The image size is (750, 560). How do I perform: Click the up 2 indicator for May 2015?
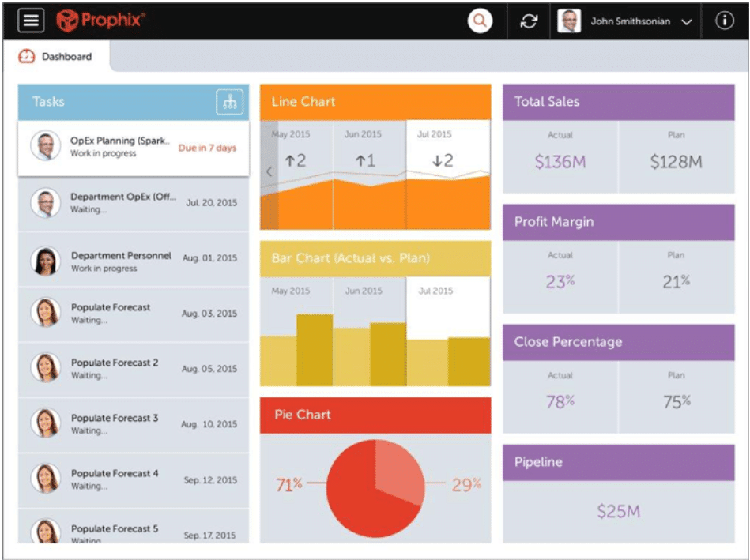(x=295, y=160)
